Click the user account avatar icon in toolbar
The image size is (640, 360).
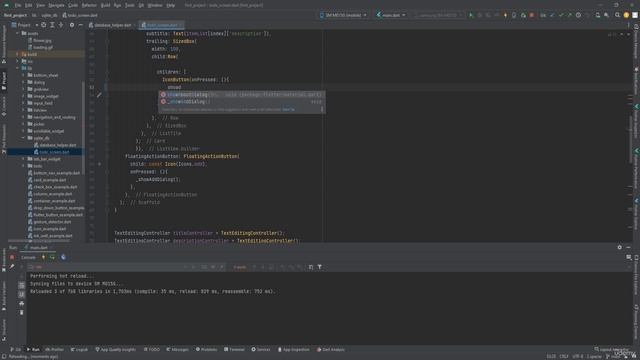[626, 15]
